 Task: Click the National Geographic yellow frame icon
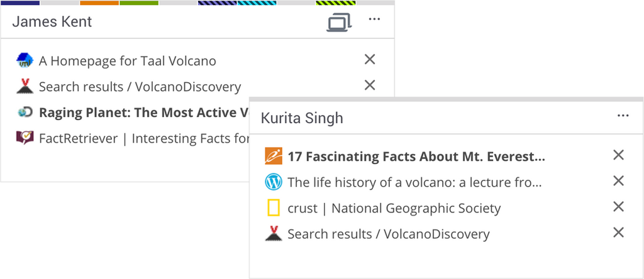pos(274,208)
